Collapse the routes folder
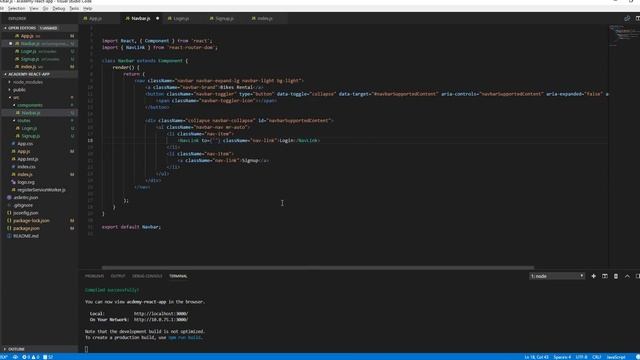640x360 pixels. (x=14, y=120)
